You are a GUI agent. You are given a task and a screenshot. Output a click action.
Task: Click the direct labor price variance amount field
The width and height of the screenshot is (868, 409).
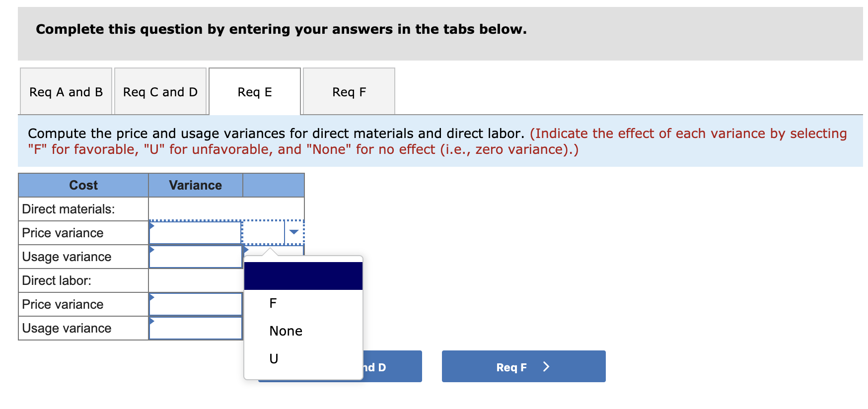pos(195,304)
